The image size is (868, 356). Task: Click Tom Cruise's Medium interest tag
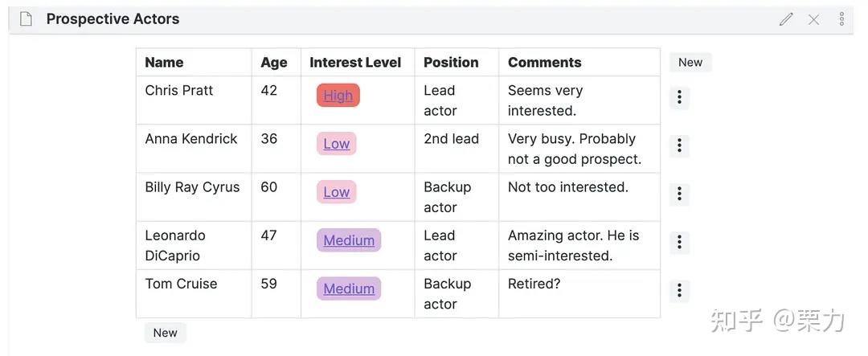tap(349, 288)
